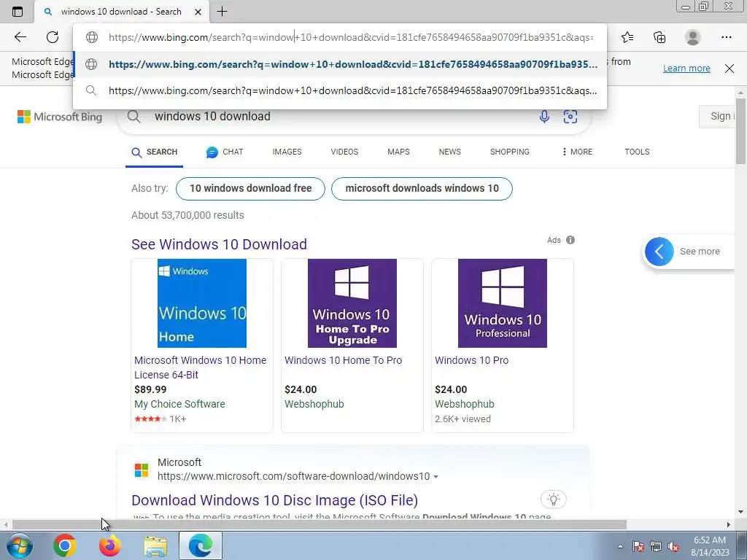Click the 'About 53,700,000 results' text
Viewport: 747px width, 560px height.
pyautogui.click(x=187, y=215)
